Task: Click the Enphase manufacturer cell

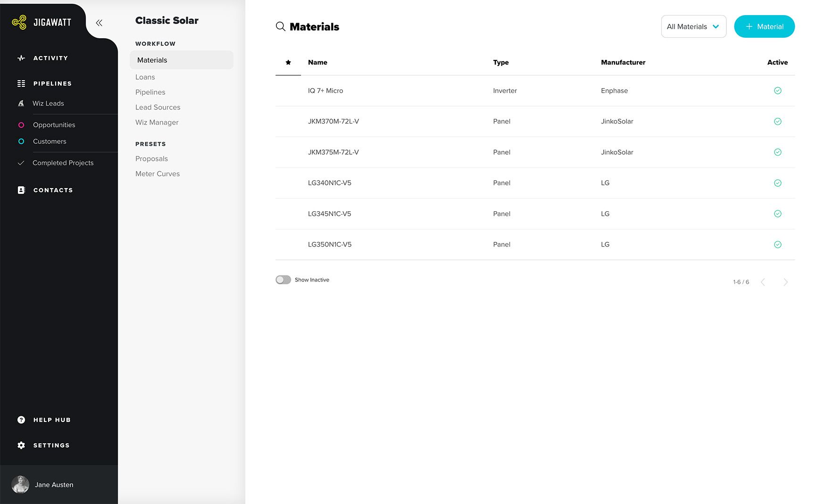Action: (614, 91)
